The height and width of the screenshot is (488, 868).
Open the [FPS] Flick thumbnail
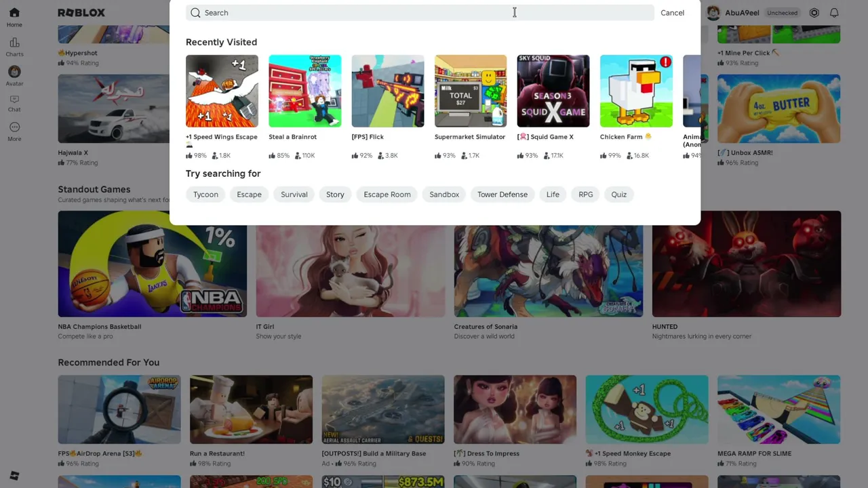(x=388, y=91)
